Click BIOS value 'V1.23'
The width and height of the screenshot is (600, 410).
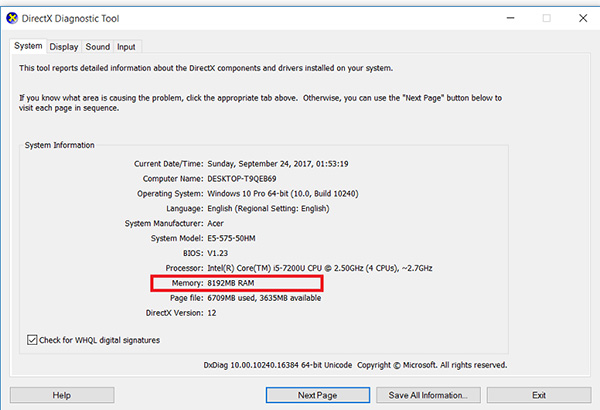click(217, 253)
